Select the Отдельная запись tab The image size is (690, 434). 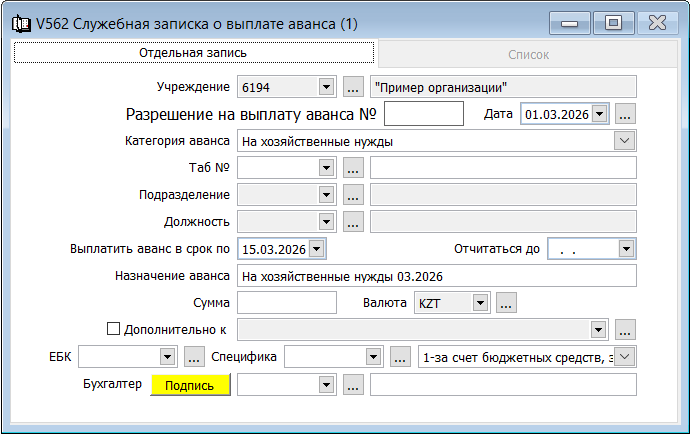193,53
